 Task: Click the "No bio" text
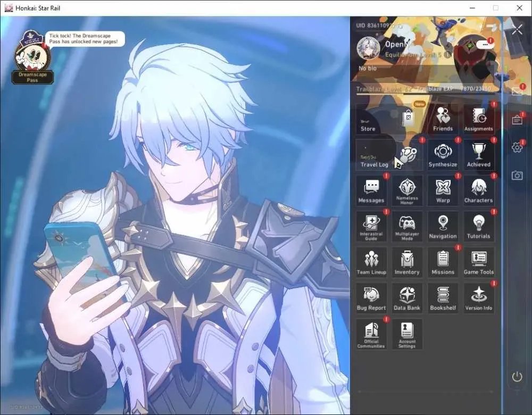tap(368, 69)
